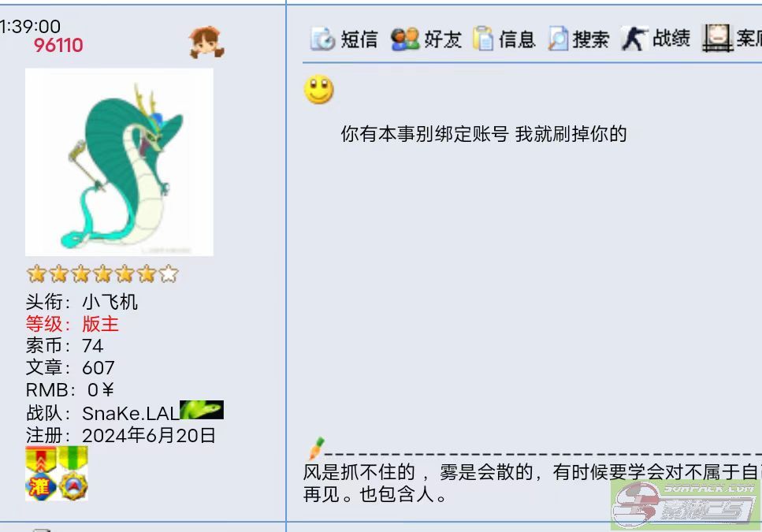The height and width of the screenshot is (532, 762).
Task: Open the dragon snake avatar image
Action: 119,162
